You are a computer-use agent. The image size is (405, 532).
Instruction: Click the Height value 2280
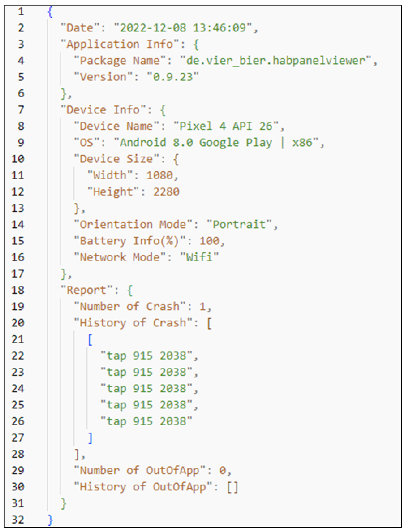pyautogui.click(x=166, y=192)
